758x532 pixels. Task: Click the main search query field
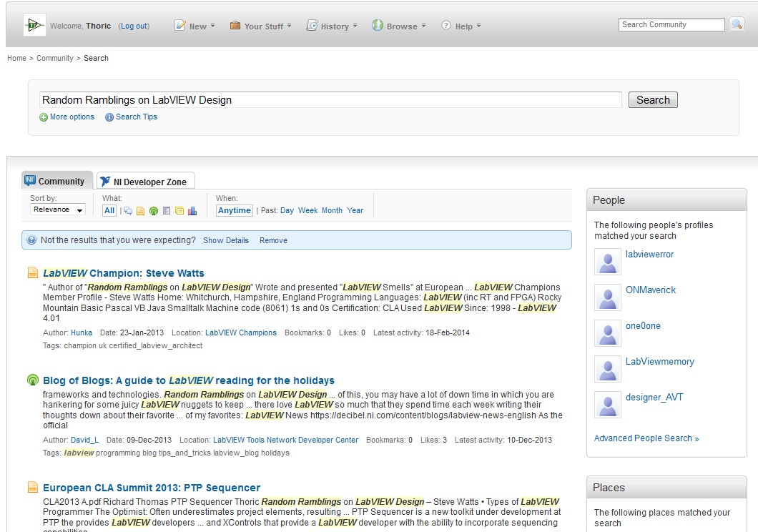330,100
